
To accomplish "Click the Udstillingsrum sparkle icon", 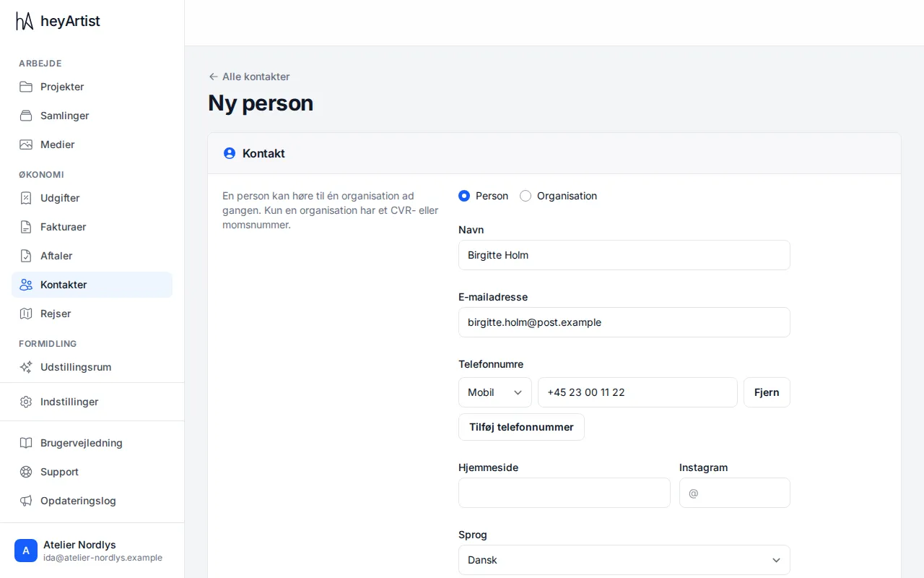I will [26, 367].
